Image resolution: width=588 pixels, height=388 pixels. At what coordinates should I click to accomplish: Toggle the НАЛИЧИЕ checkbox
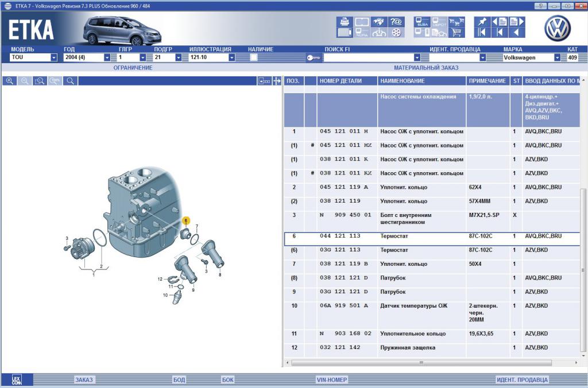pyautogui.click(x=254, y=57)
